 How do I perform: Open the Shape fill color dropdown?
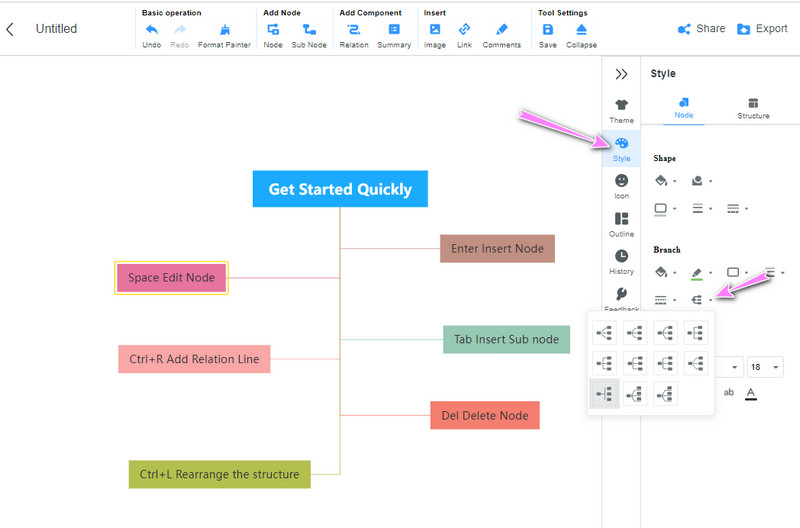[x=664, y=181]
